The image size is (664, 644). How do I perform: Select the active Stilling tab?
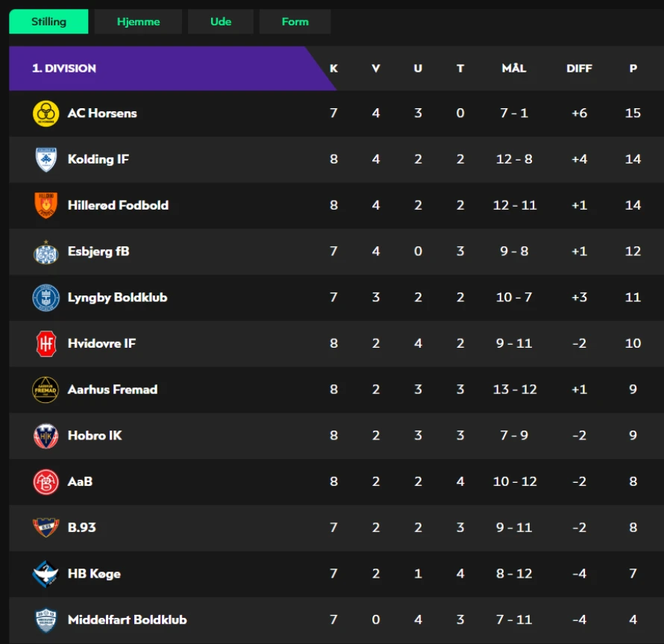48,22
